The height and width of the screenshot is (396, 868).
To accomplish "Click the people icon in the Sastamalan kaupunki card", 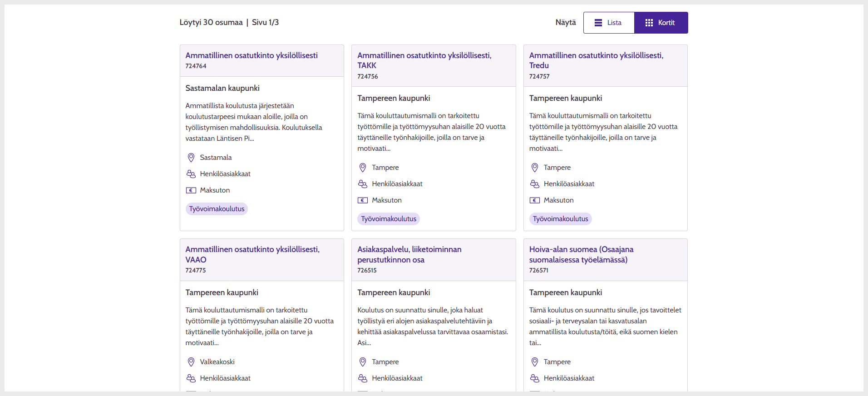I will click(191, 174).
